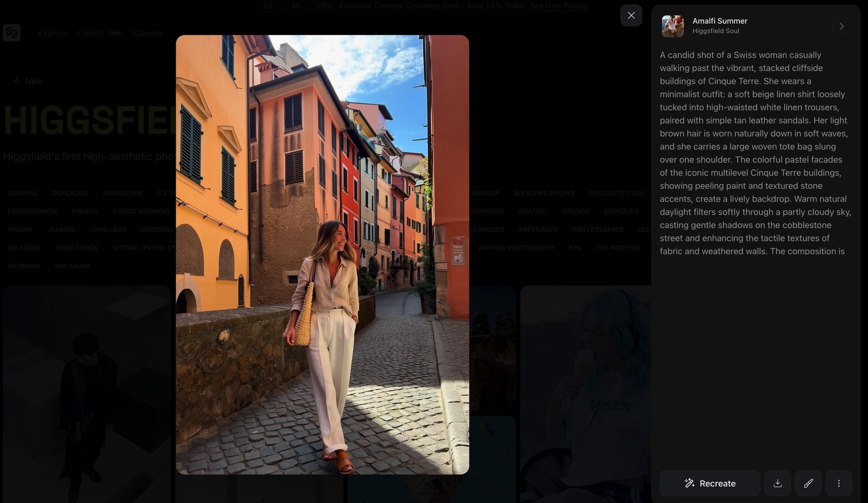Pick the GRAFFITI style tag
The image size is (868, 503).
click(533, 211)
